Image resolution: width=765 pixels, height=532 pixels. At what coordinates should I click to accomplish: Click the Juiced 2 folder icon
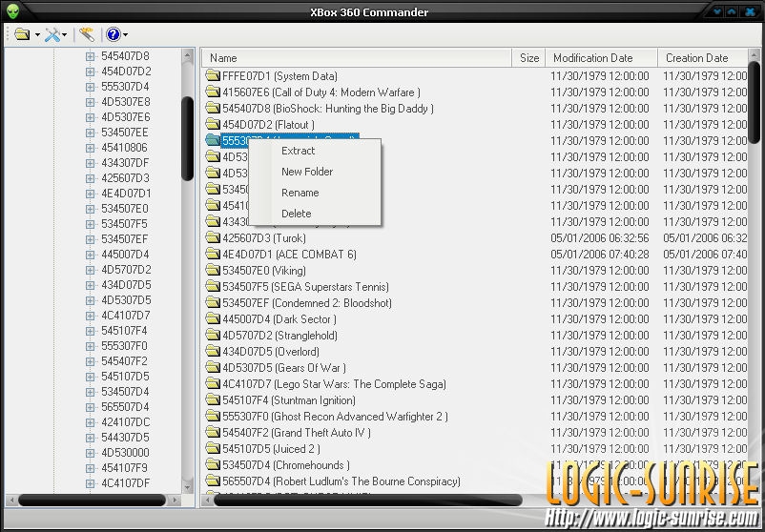[213, 449]
